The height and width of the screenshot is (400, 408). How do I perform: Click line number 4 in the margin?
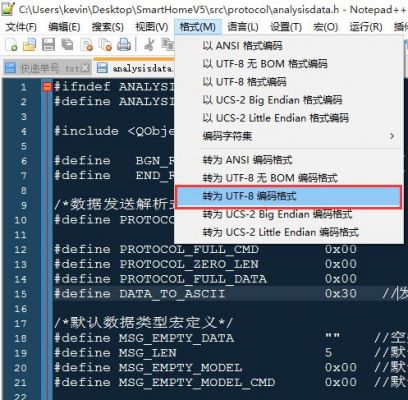pyautogui.click(x=24, y=131)
